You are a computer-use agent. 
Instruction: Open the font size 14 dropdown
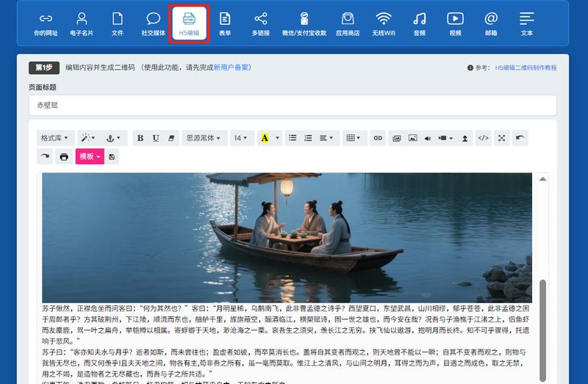pyautogui.click(x=242, y=138)
